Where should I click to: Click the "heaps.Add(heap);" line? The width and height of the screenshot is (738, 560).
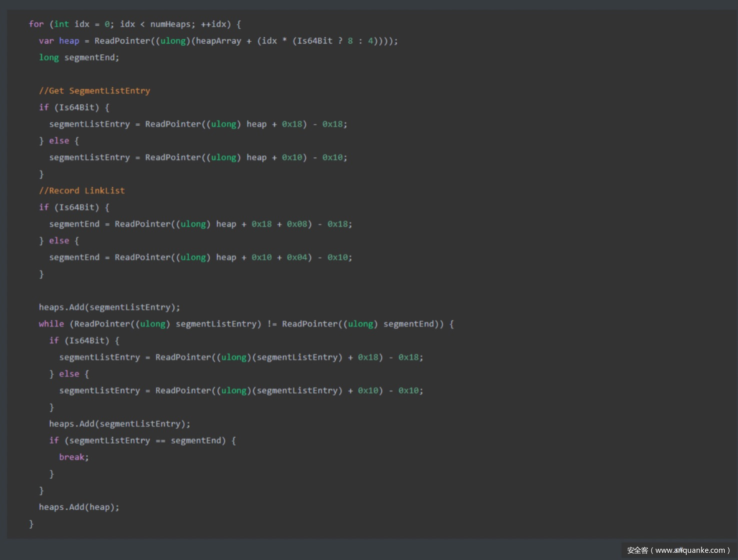pyautogui.click(x=79, y=507)
